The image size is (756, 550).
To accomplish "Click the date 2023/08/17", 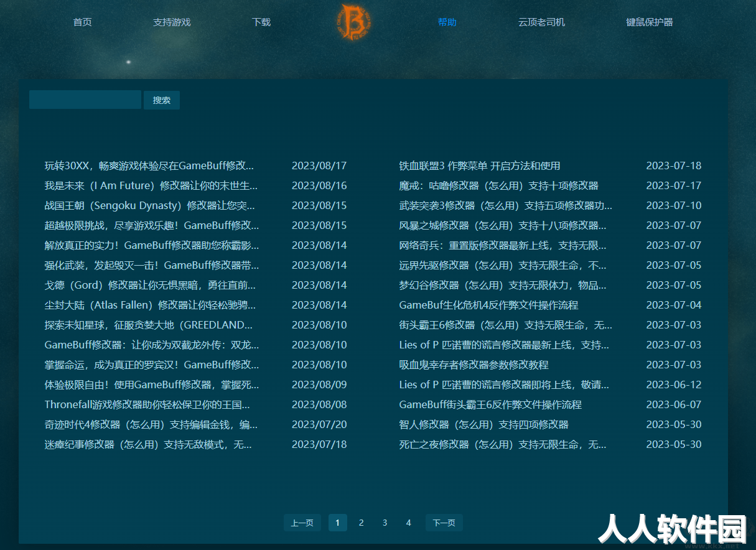I will coord(319,165).
